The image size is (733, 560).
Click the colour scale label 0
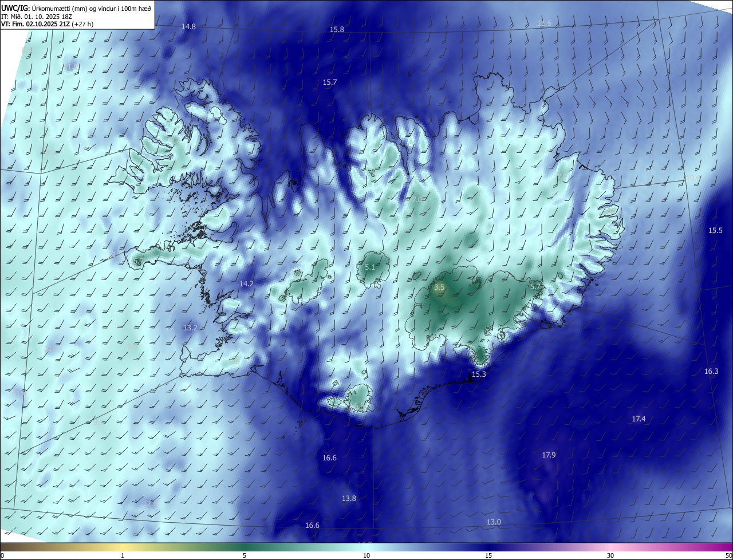2,556
